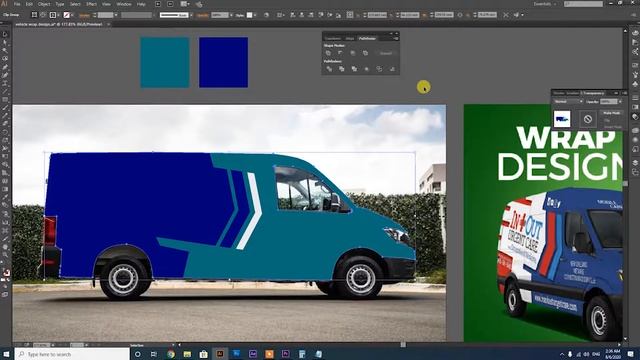Open Chrome from the taskbar

click(171, 354)
